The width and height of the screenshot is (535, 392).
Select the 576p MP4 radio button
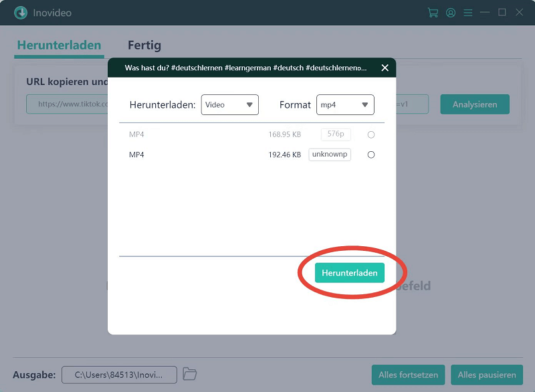(371, 134)
